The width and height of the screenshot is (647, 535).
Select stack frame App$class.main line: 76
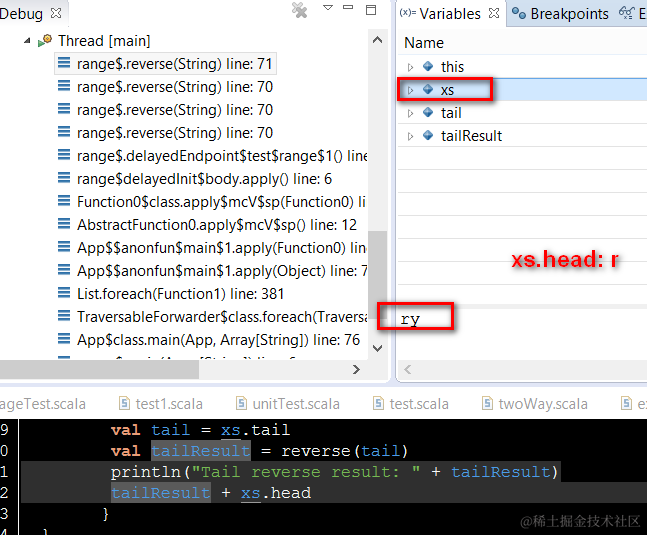pyautogui.click(x=218, y=340)
